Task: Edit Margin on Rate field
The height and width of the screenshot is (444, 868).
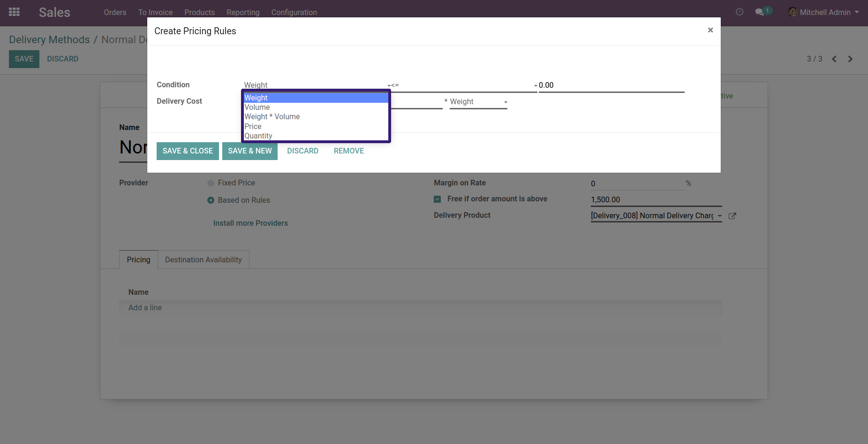Action: 638,184
